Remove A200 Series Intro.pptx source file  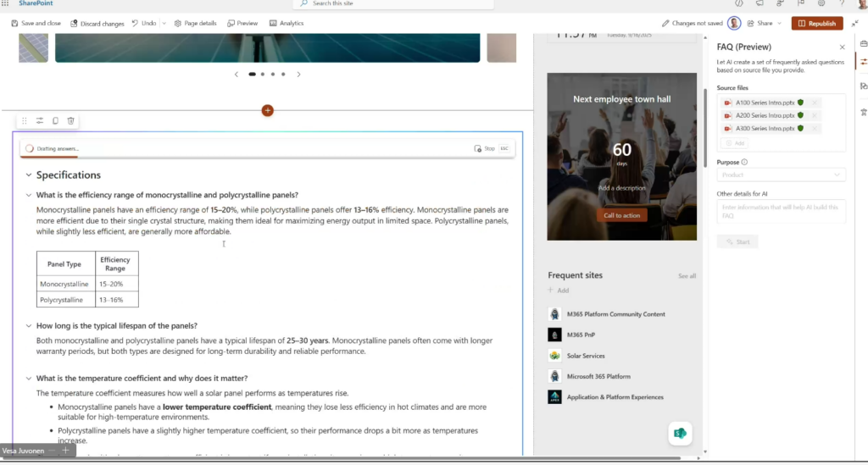[815, 115]
